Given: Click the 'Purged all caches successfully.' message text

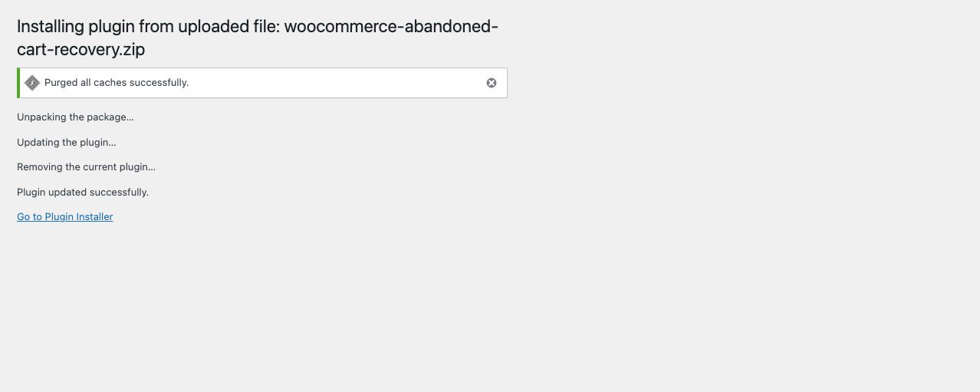Looking at the screenshot, I should (x=117, y=83).
